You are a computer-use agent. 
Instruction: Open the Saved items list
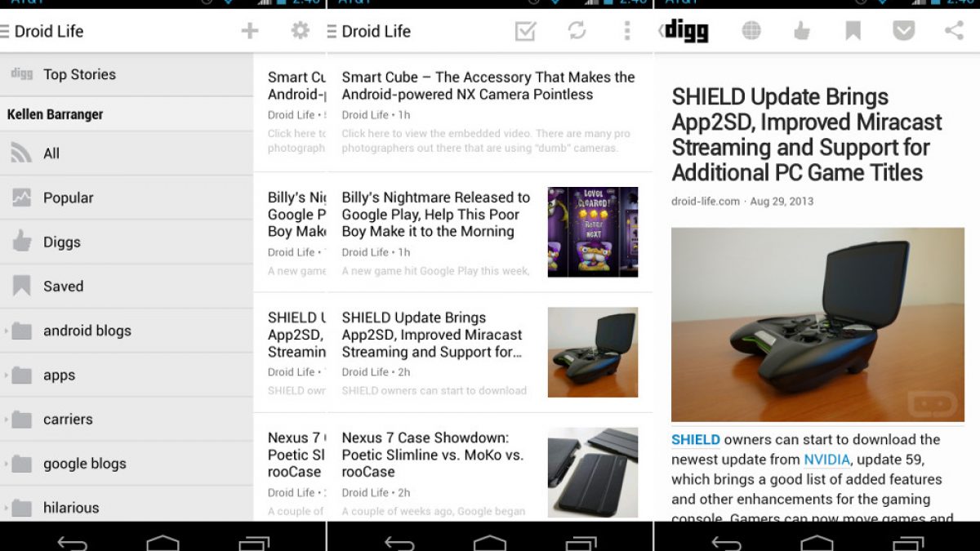[x=127, y=287]
